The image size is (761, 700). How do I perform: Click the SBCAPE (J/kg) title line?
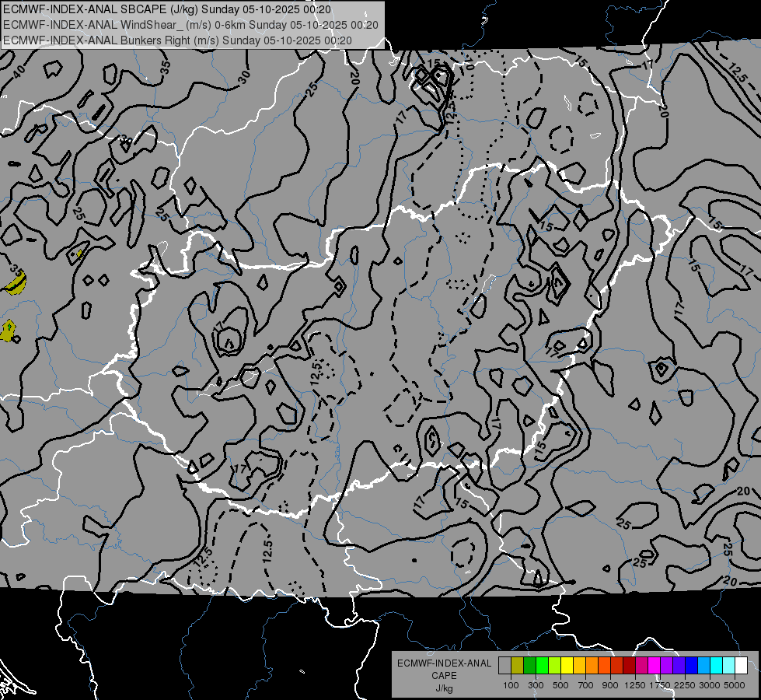tap(167, 9)
